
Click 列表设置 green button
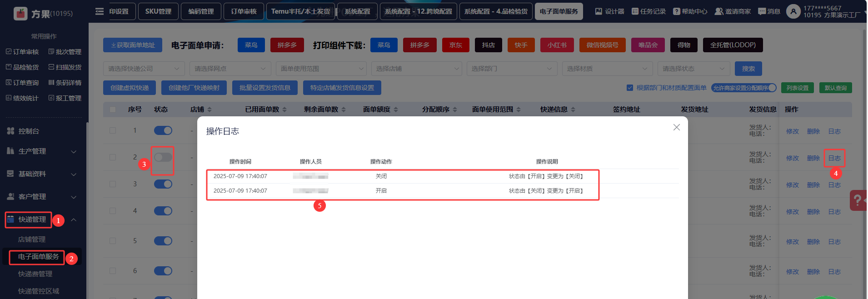798,88
